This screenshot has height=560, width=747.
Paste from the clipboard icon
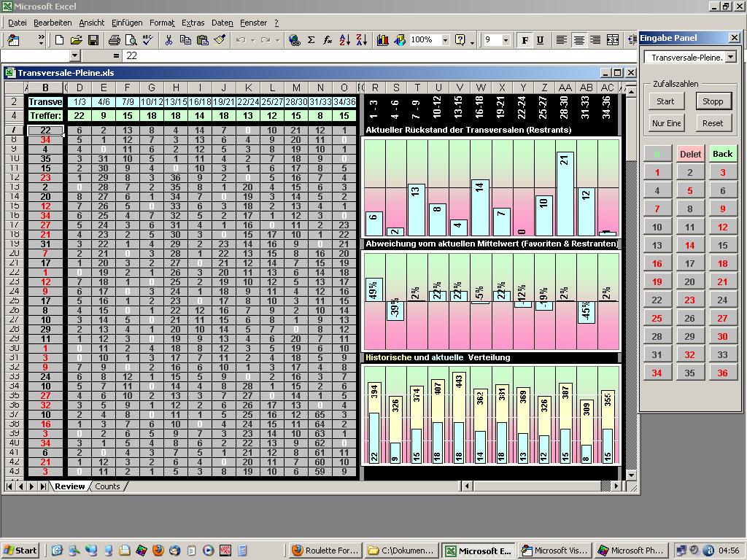tap(203, 40)
